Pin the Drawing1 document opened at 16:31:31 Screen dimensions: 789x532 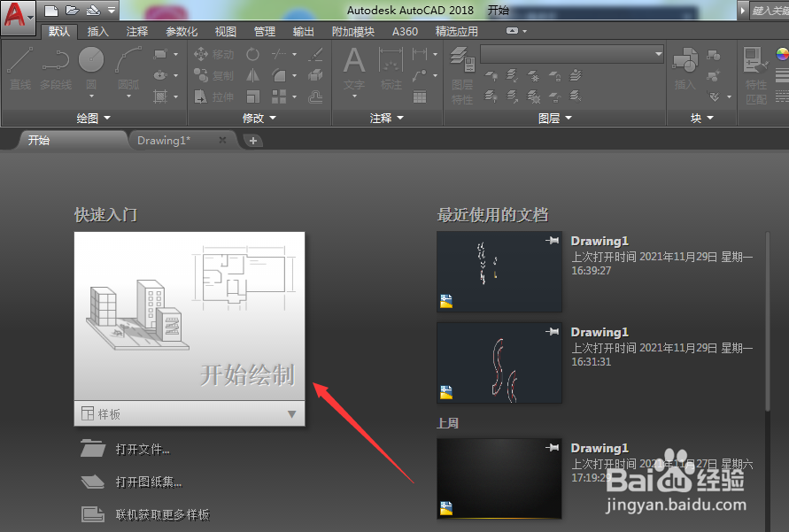tap(552, 332)
